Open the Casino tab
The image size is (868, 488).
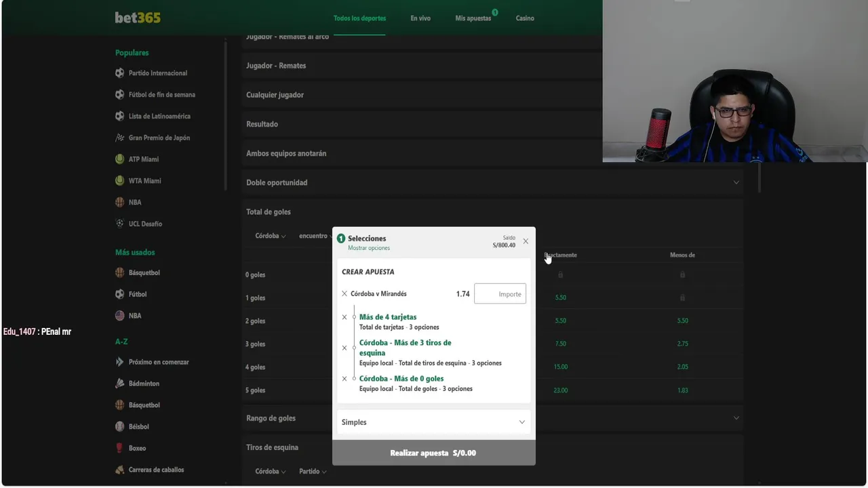525,18
